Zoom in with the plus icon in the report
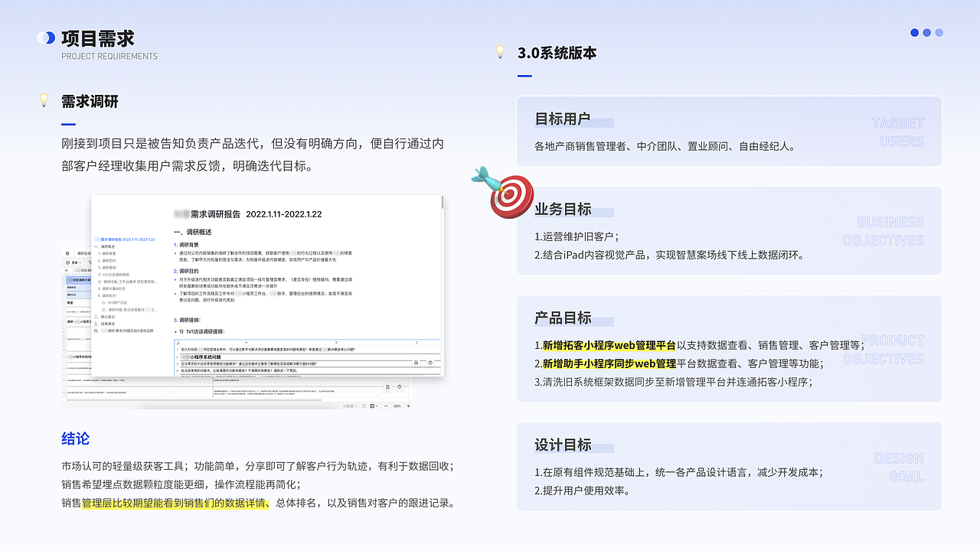 408,406
